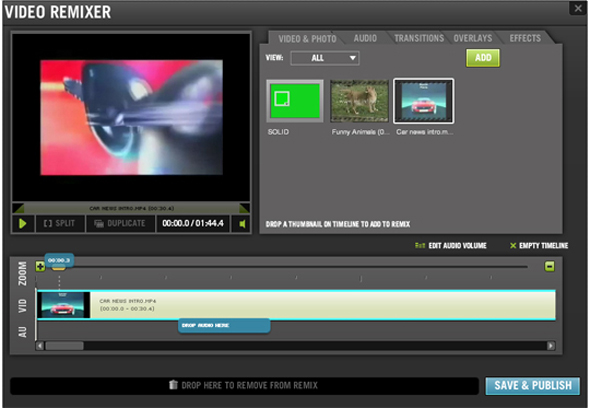Click the left trim marker under preview

(x=18, y=208)
